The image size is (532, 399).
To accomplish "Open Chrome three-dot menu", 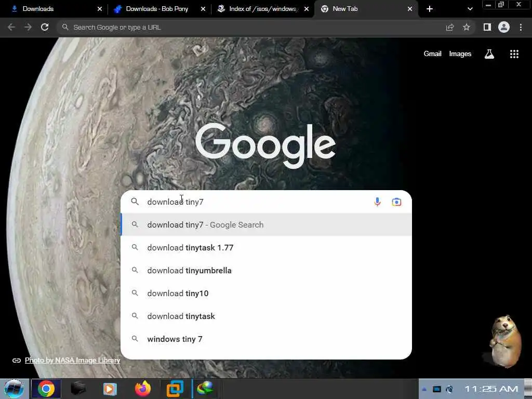I will pyautogui.click(x=521, y=27).
